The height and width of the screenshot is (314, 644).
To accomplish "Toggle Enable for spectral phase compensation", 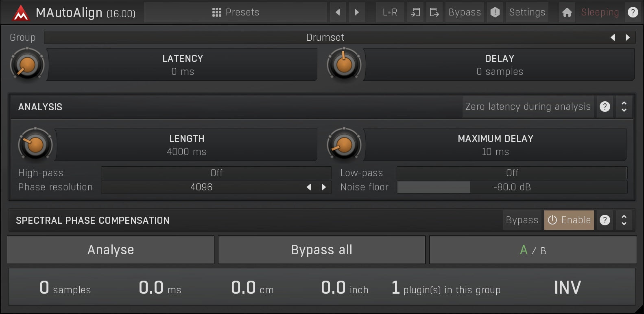I will tap(569, 220).
